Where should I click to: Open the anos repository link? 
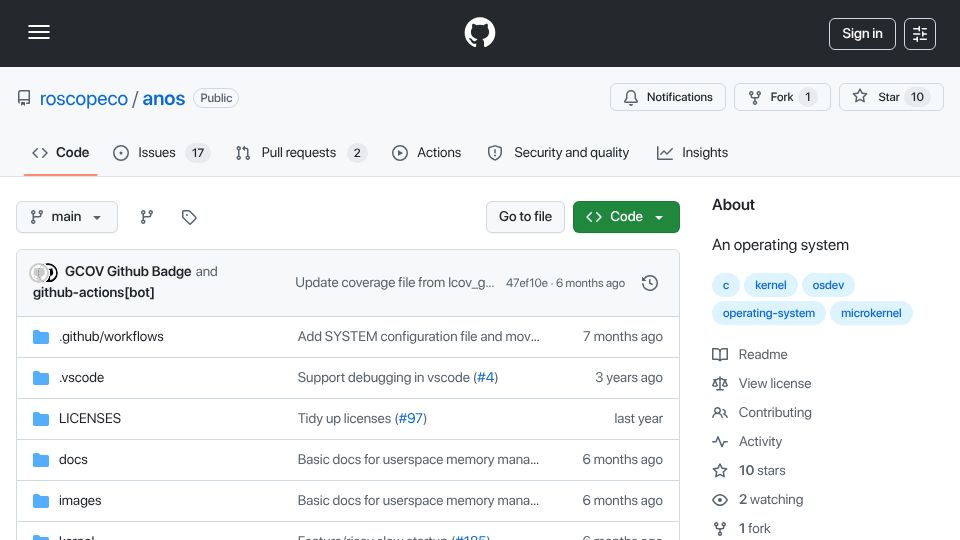(x=163, y=99)
